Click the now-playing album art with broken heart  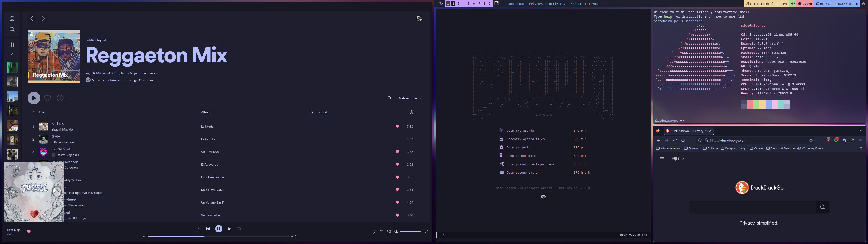pyautogui.click(x=34, y=192)
